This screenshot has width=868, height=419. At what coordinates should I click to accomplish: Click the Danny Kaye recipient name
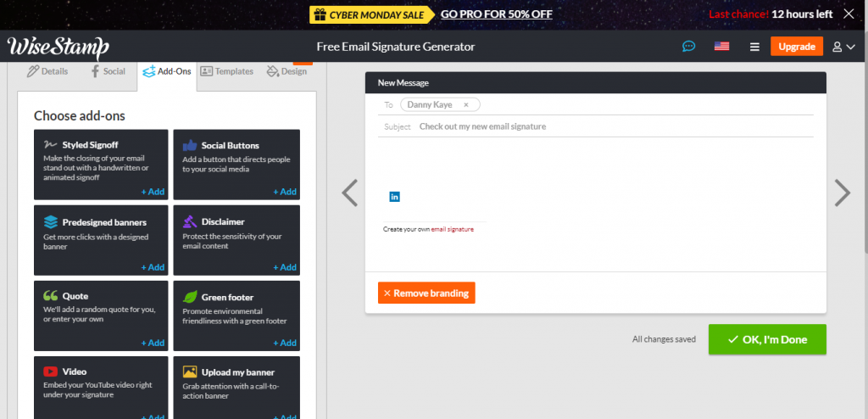pyautogui.click(x=430, y=104)
